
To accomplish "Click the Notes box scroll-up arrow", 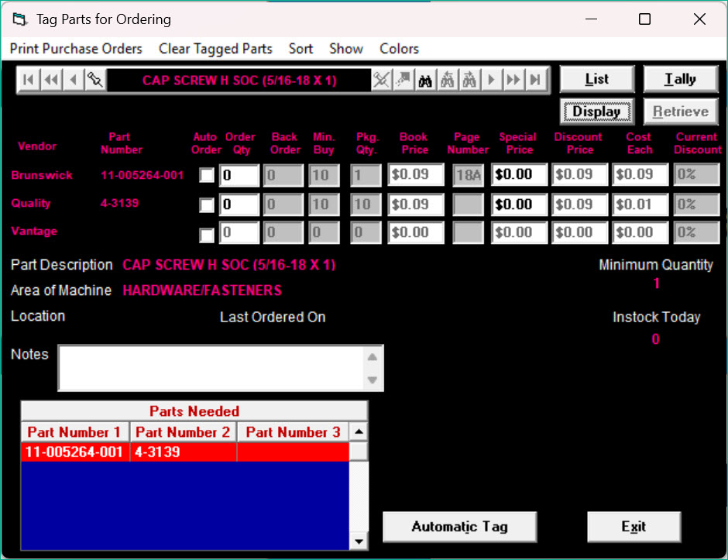I will (x=373, y=357).
